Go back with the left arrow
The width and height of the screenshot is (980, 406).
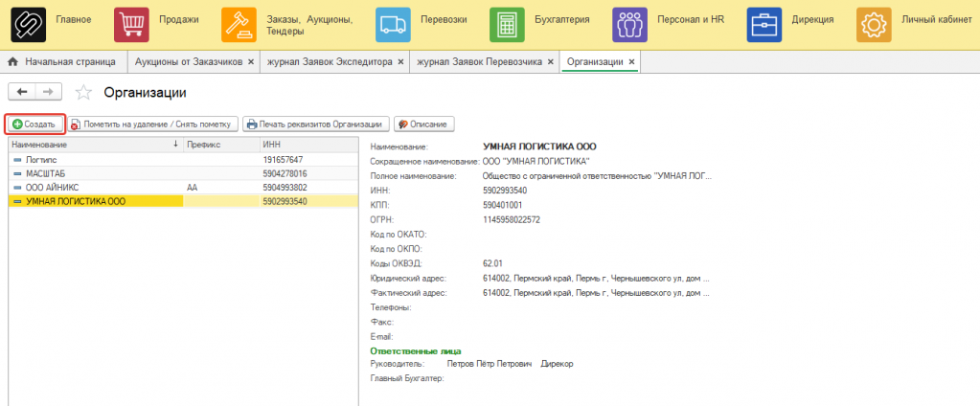click(22, 93)
